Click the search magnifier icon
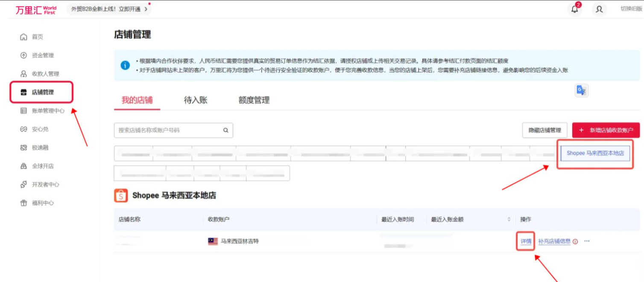Screen dimensions: 644x282 point(226,131)
